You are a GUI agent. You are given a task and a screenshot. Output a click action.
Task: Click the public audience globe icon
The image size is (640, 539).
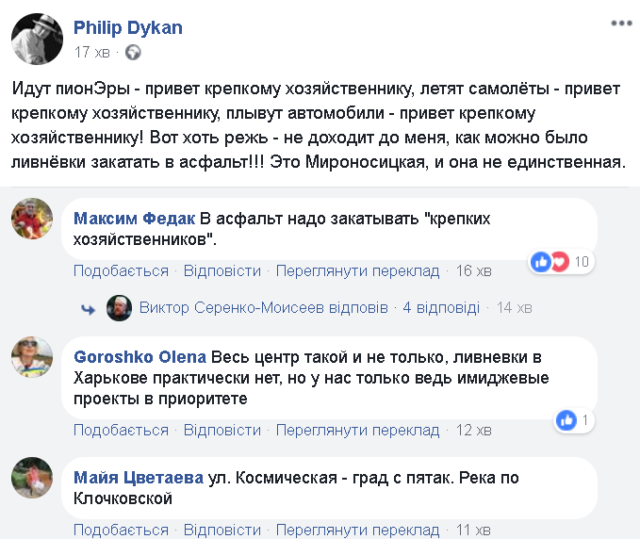coord(134,52)
